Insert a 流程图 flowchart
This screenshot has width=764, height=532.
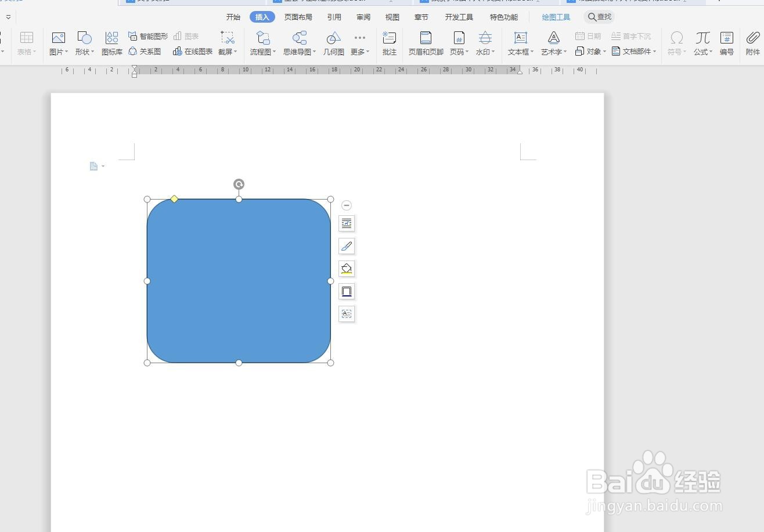[262, 38]
